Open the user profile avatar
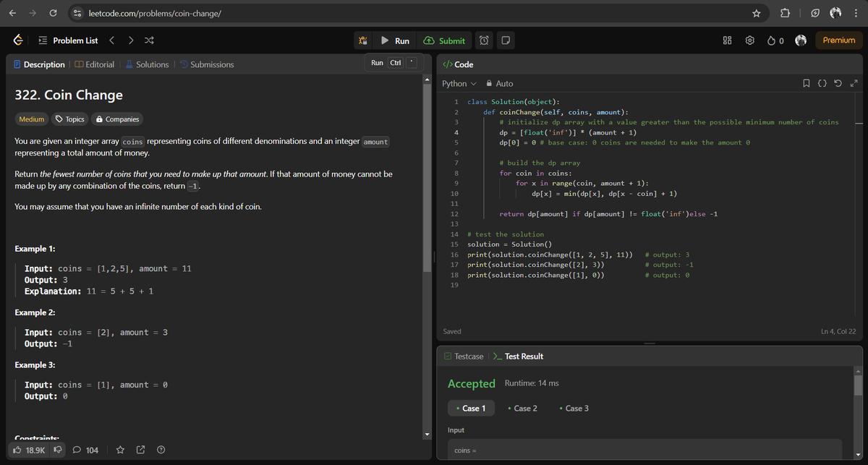This screenshot has height=465, width=868. coord(801,40)
